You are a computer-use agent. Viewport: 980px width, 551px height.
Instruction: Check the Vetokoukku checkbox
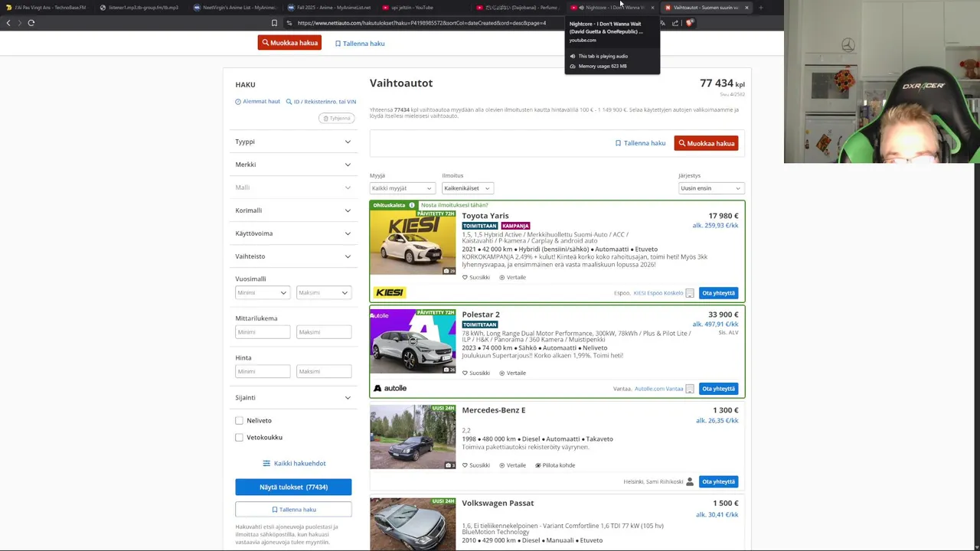coord(239,437)
